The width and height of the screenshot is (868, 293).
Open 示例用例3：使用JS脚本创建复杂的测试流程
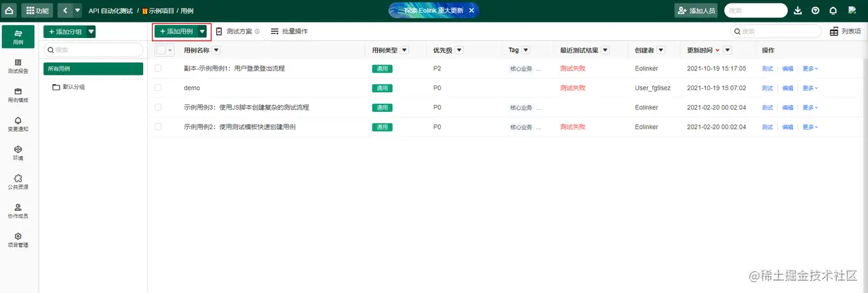tap(246, 107)
